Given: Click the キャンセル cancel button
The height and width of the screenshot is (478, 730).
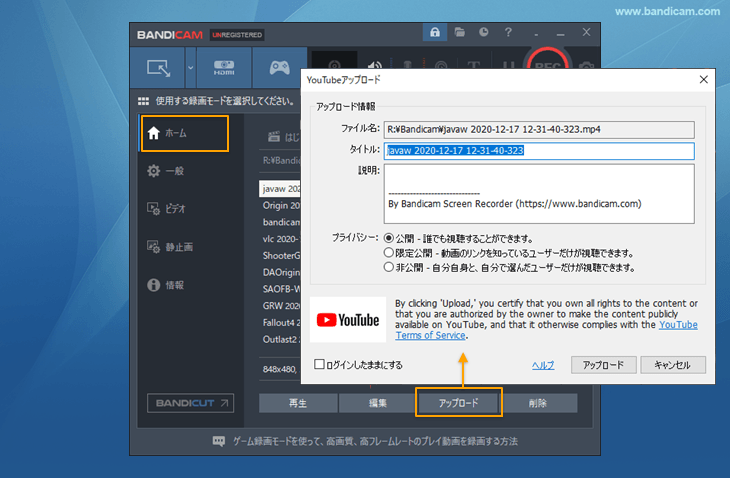Looking at the screenshot, I should tap(673, 365).
